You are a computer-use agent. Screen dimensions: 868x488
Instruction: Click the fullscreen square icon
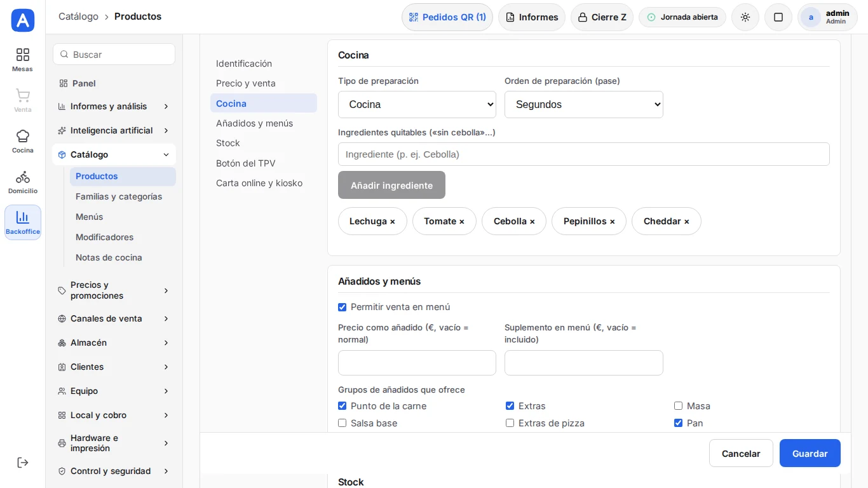point(778,17)
